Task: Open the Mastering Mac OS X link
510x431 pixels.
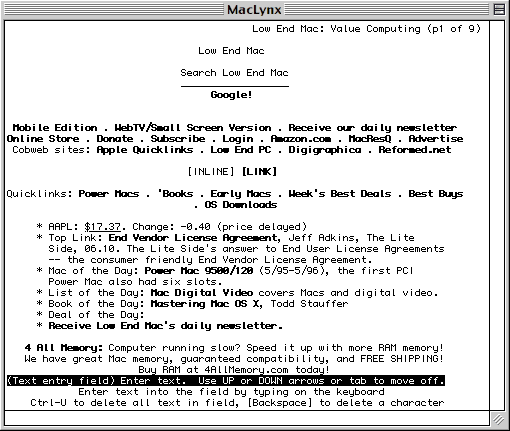Action: click(205, 304)
